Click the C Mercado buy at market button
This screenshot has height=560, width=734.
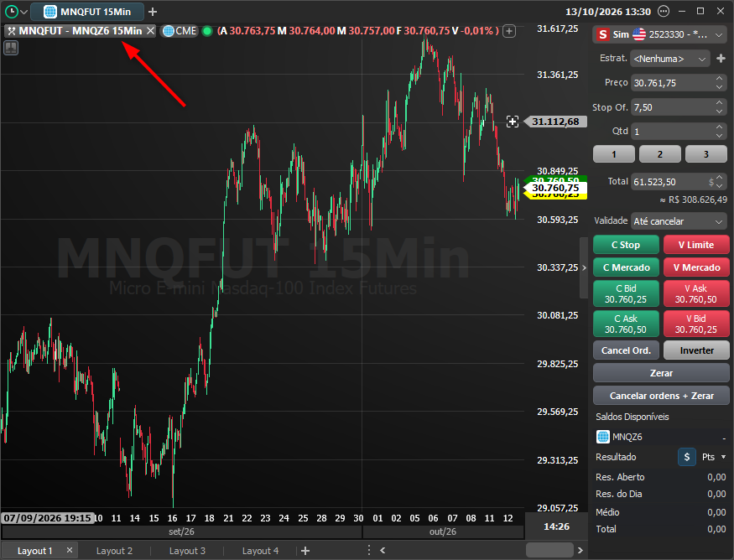[x=626, y=267]
